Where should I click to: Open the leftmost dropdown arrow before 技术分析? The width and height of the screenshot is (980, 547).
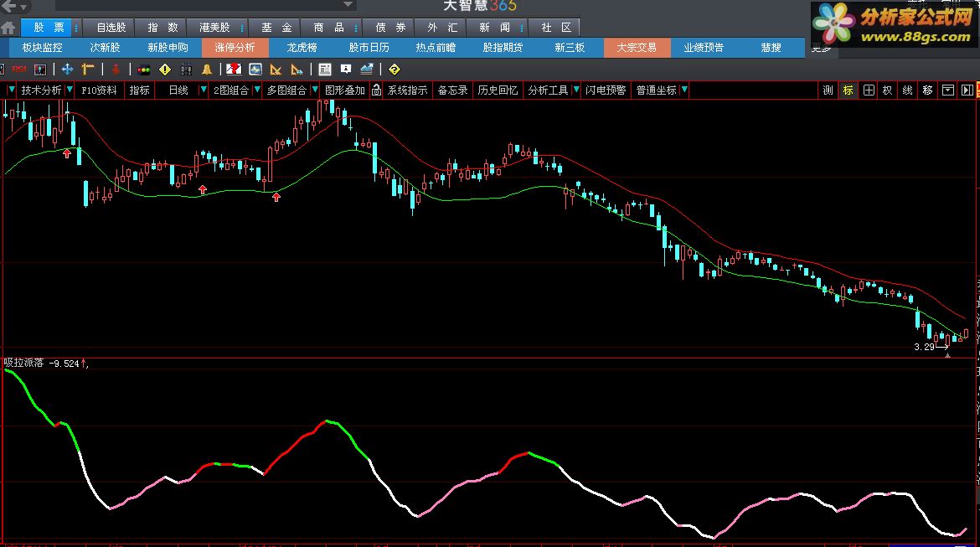click(11, 90)
